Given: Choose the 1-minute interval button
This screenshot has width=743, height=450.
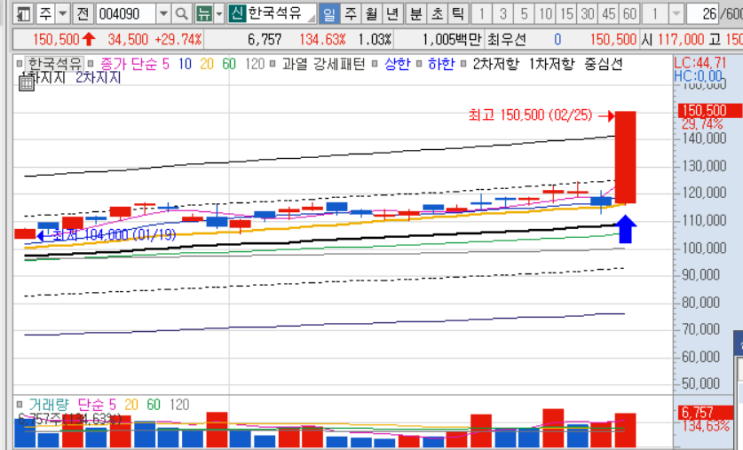Looking at the screenshot, I should [481, 14].
